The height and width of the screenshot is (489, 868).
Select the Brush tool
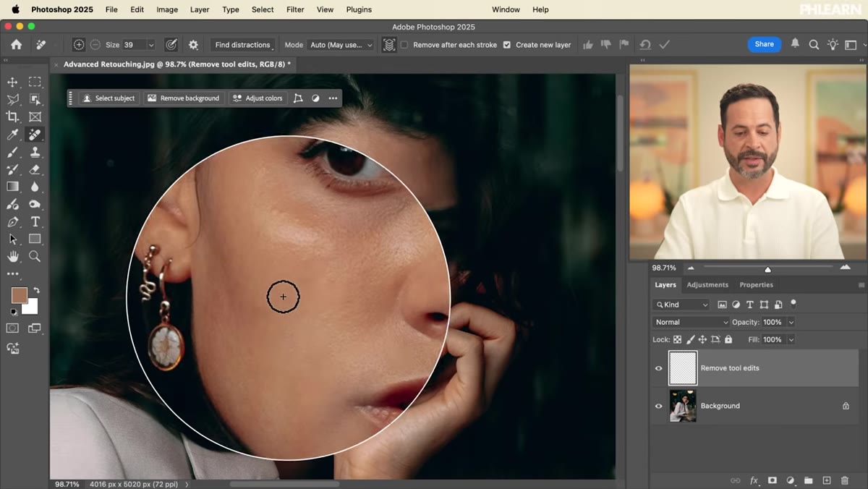click(12, 152)
